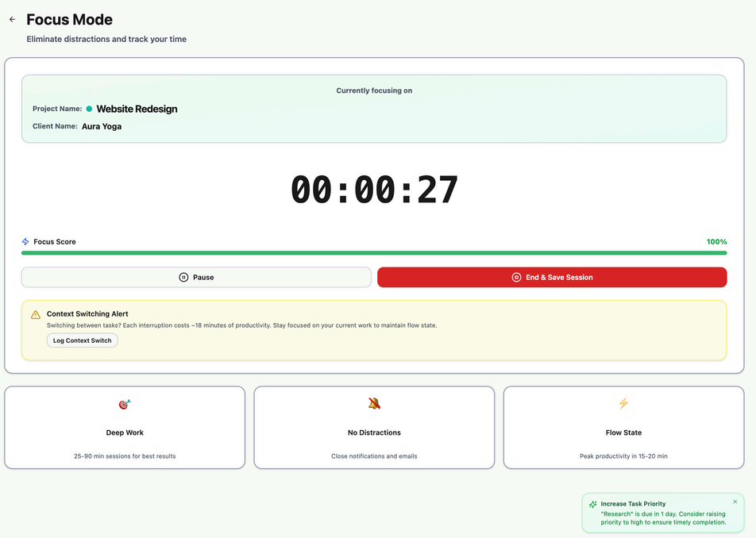756x538 pixels.
Task: Log a context switch
Action: tap(83, 340)
